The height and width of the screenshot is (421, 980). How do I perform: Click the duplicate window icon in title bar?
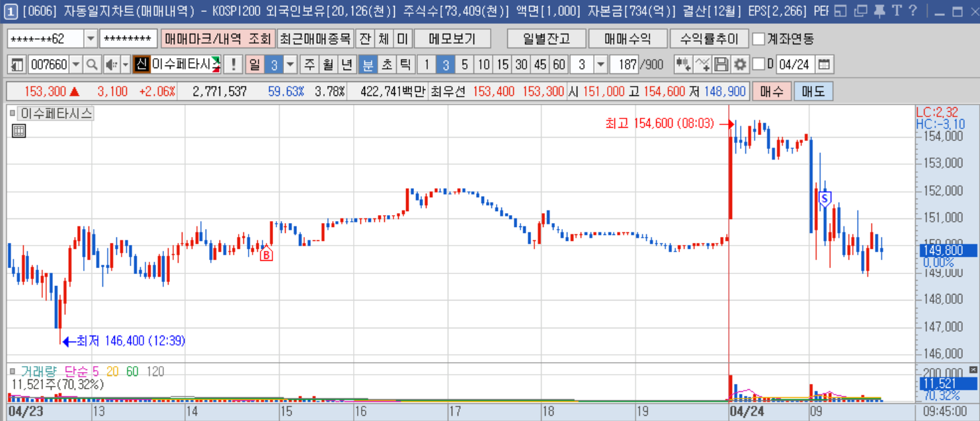(x=860, y=10)
